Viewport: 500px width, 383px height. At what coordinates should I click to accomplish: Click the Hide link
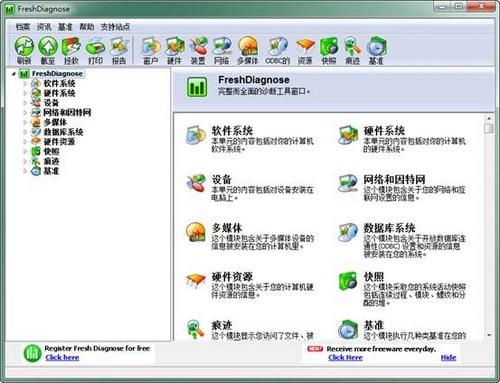pos(448,358)
